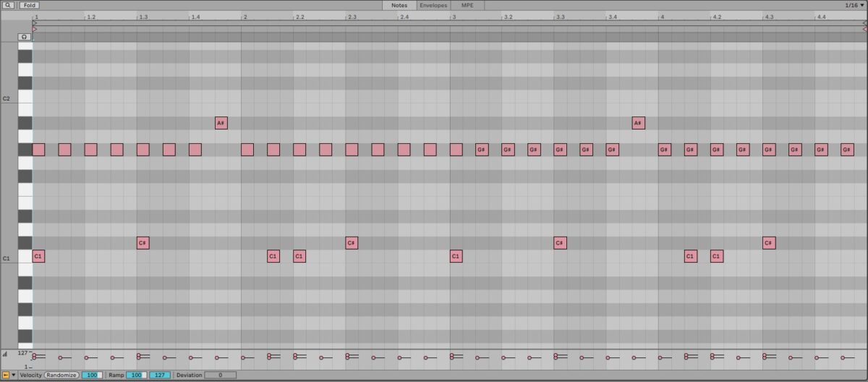Click the Ramp end value 127

coord(159,375)
